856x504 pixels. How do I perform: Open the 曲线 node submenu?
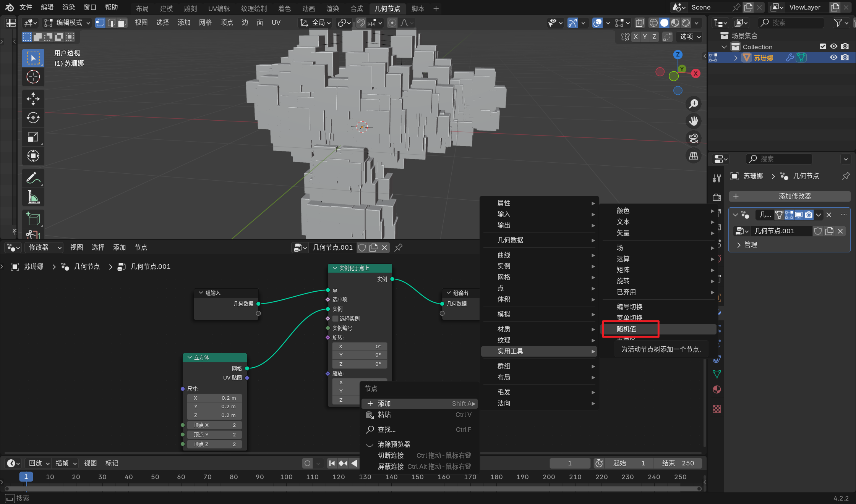(540, 255)
